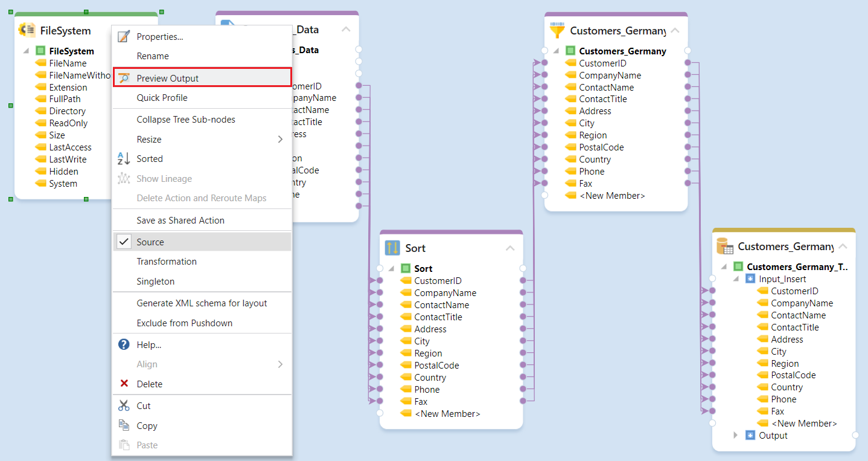The image size is (868, 461).
Task: Click the Customers_Germany filter funnel icon
Action: point(557,30)
